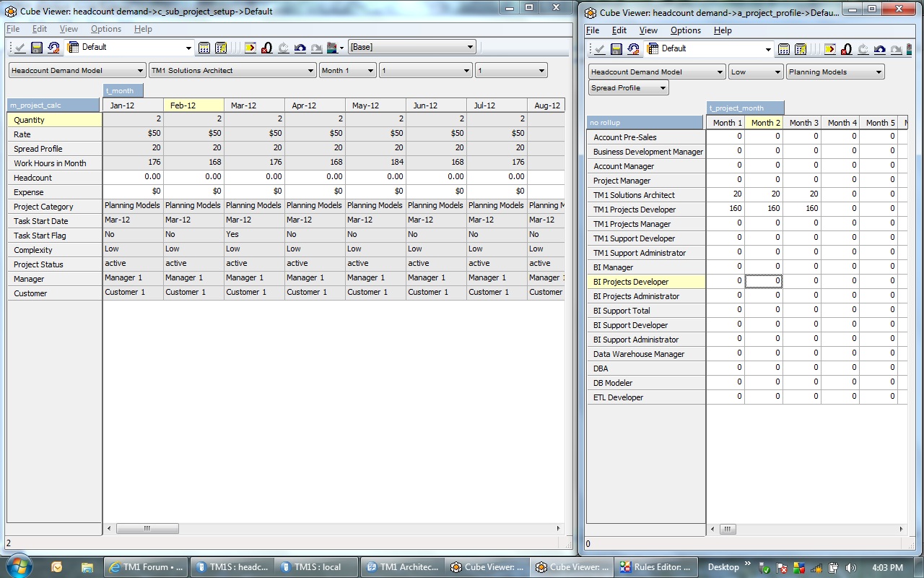
Task: Click the commit checkmark icon in c_sub_project_setup window
Action: pyautogui.click(x=19, y=48)
